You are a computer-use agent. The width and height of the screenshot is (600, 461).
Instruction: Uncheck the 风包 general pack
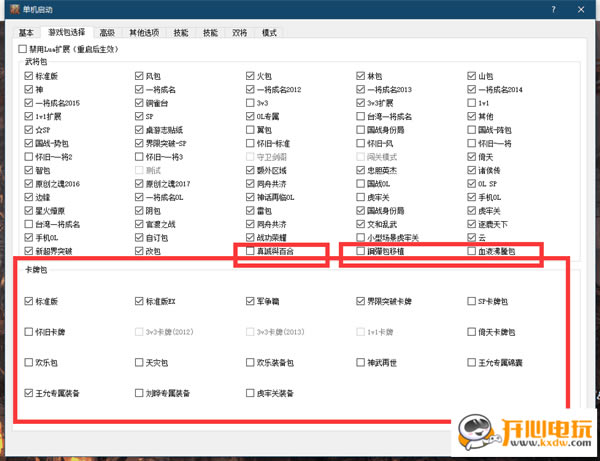(140, 75)
